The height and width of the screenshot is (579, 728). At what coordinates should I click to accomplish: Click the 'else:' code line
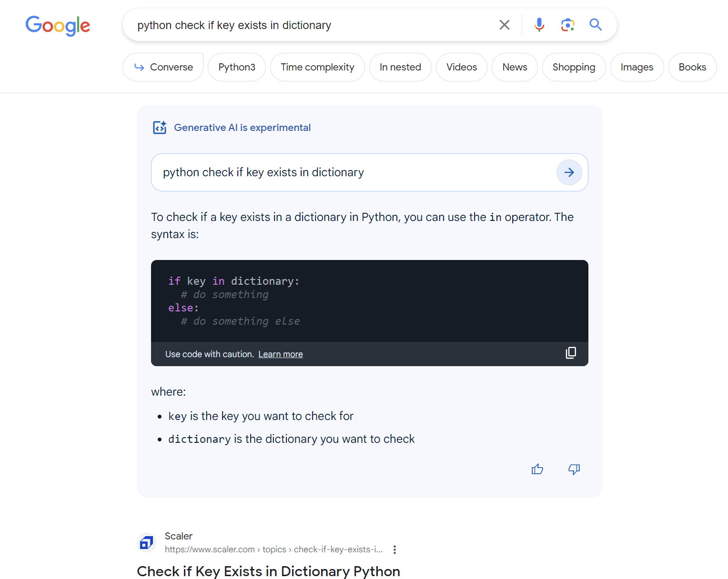click(183, 308)
